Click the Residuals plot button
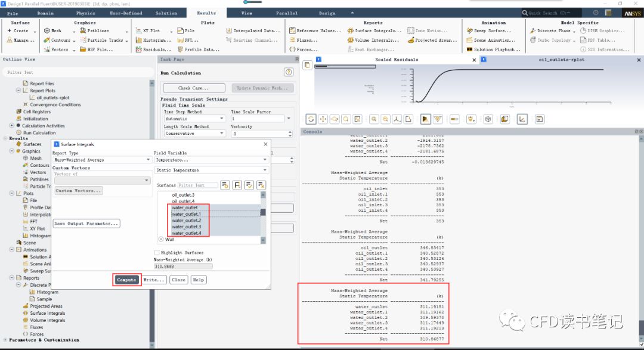Image resolution: width=644 pixels, height=350 pixels. (153, 49)
